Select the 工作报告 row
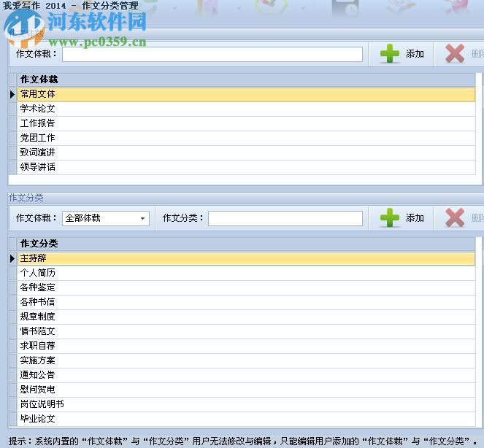Image resolution: width=484 pixels, height=448 pixels. (246, 123)
